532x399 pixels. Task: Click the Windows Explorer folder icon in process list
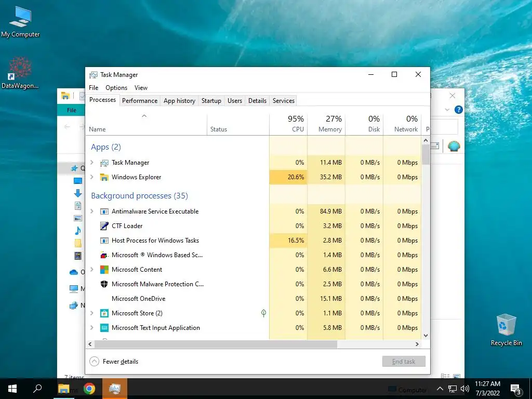[x=104, y=177]
